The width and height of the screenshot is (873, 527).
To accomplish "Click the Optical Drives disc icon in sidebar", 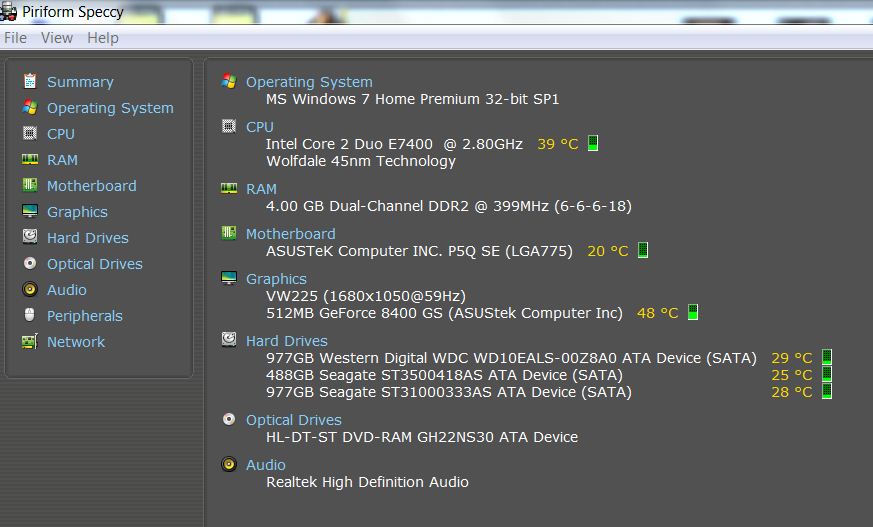I will click(30, 263).
